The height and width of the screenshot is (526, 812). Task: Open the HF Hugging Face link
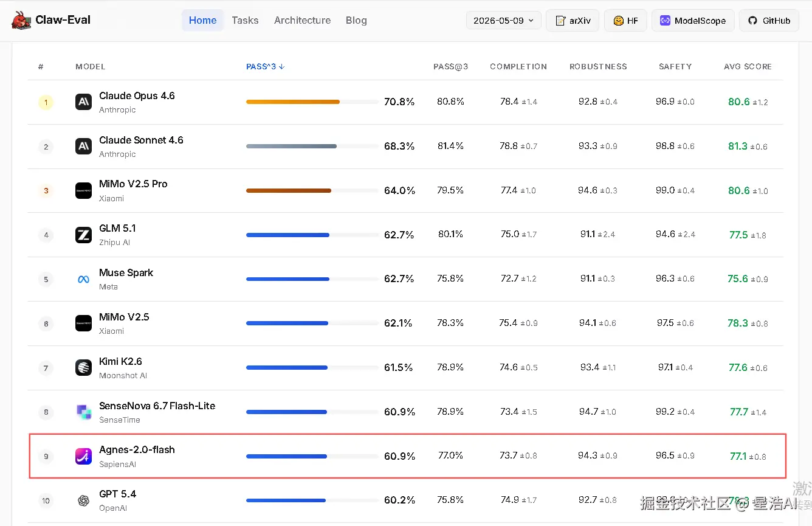coord(625,20)
